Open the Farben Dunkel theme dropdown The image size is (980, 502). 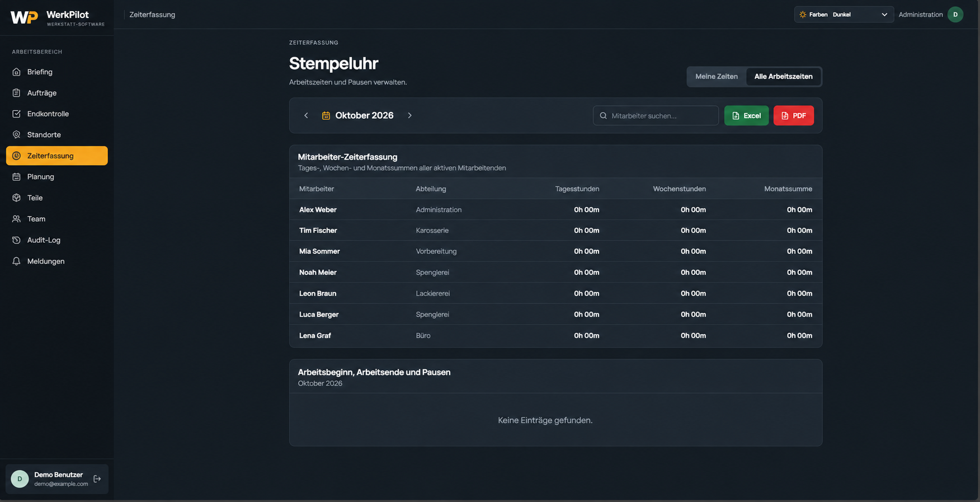844,15
